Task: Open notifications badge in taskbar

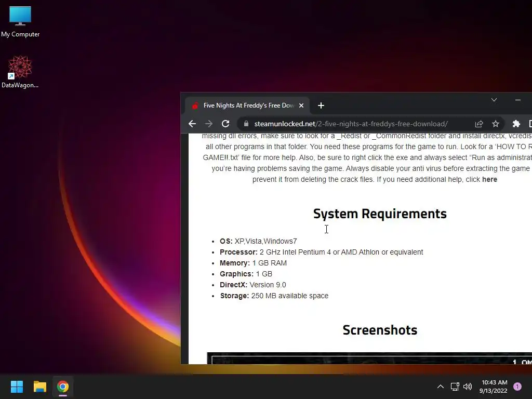Action: 517,387
